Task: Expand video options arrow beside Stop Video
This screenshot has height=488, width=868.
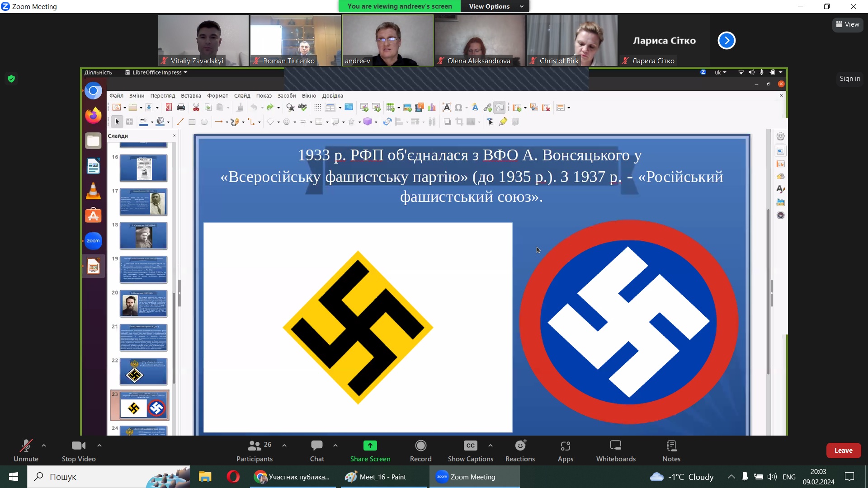Action: 99,446
